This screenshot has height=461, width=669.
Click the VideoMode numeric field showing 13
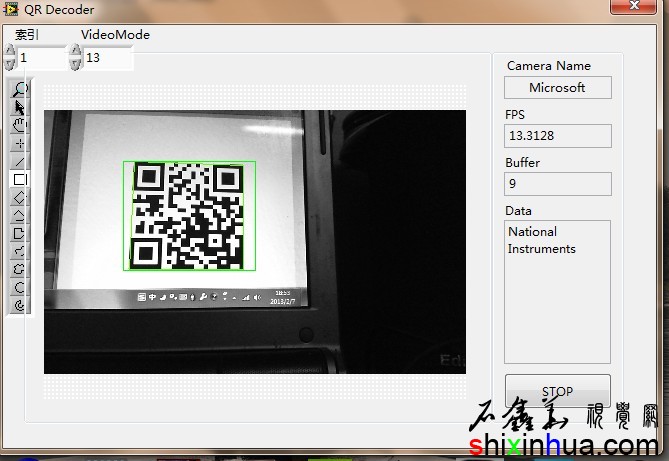108,58
